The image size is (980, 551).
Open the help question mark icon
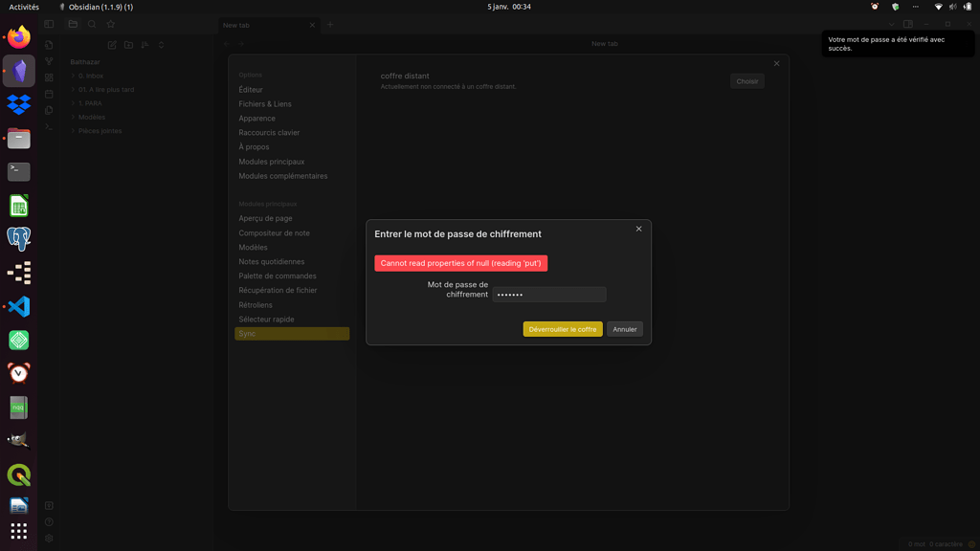pos(49,521)
